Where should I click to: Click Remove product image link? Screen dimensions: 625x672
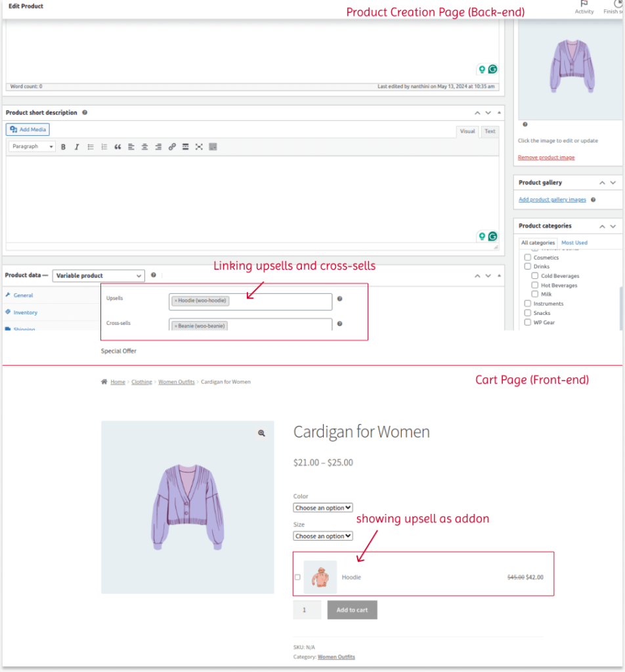click(x=546, y=157)
